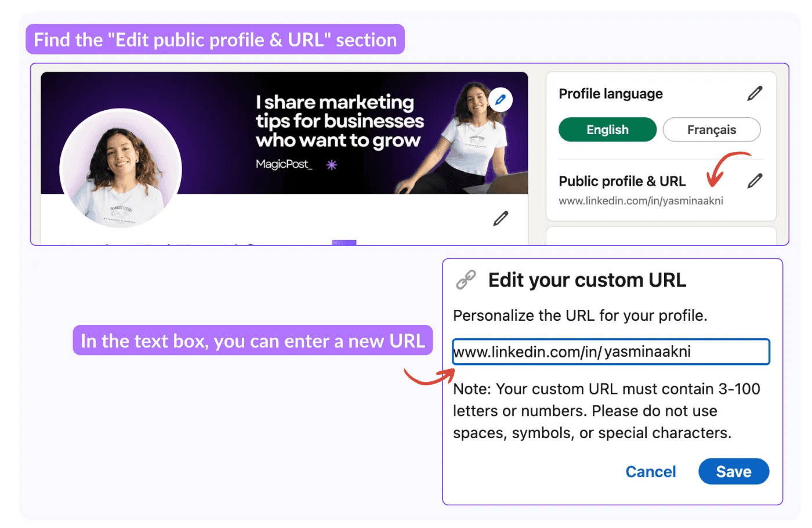Click the "I share marketing tips" banner headline
The height and width of the screenshot is (528, 812).
[340, 121]
